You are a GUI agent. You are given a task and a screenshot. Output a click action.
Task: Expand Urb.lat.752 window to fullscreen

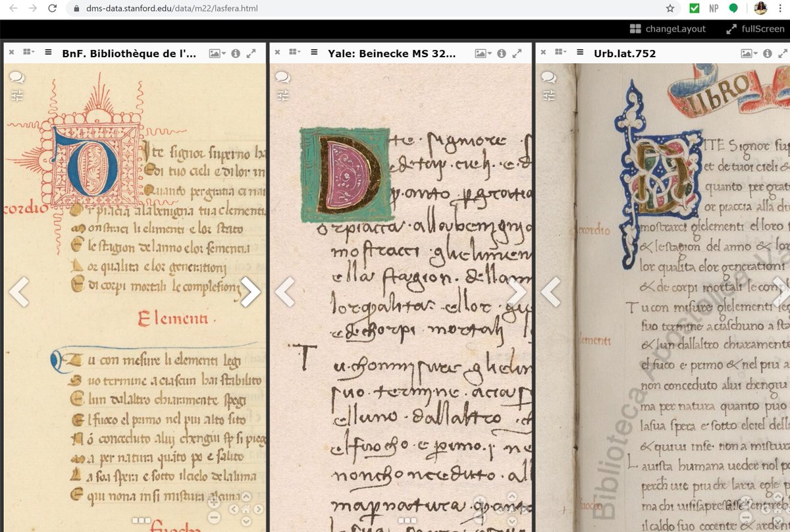(x=783, y=53)
